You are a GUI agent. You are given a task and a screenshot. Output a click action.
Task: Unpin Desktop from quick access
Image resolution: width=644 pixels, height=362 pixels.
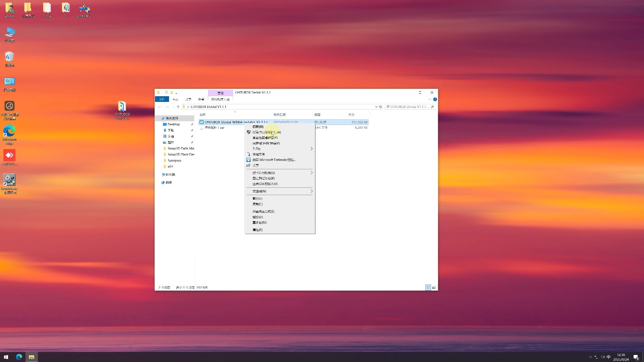pyautogui.click(x=192, y=124)
